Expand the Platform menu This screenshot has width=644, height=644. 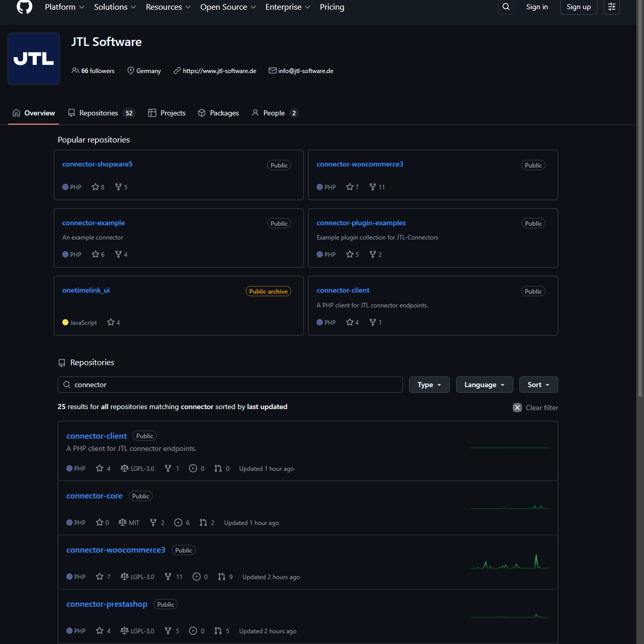pyautogui.click(x=64, y=7)
